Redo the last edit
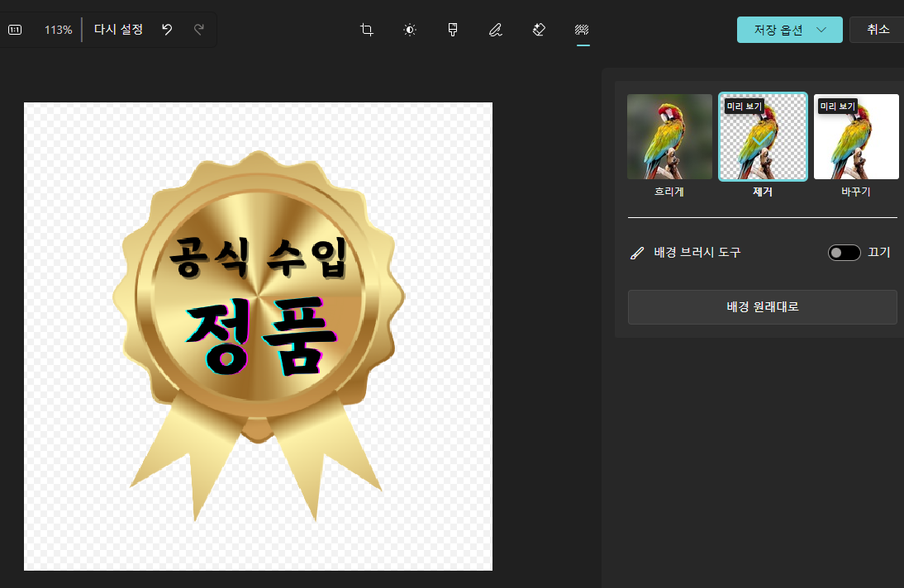 coord(198,29)
